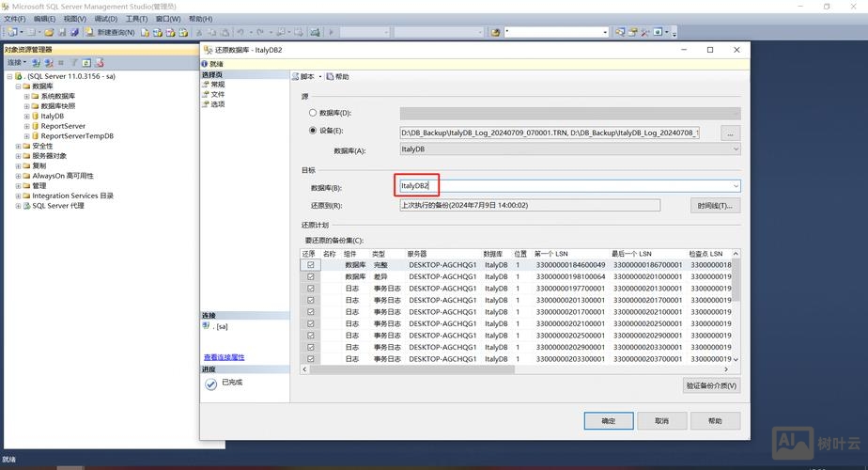This screenshot has width=868, height=470.
Task: Open the Files (文件) page icon
Action: (x=205, y=94)
